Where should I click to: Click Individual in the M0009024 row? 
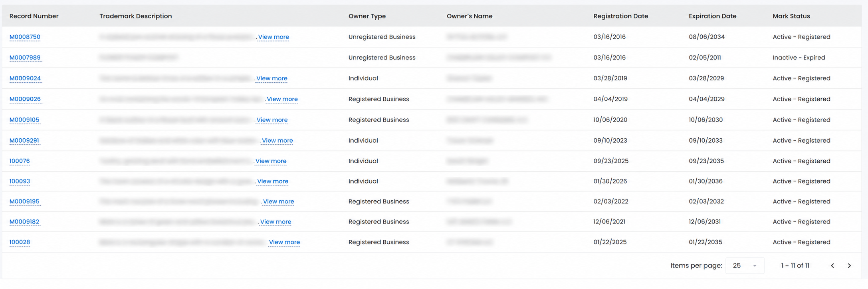point(363,78)
